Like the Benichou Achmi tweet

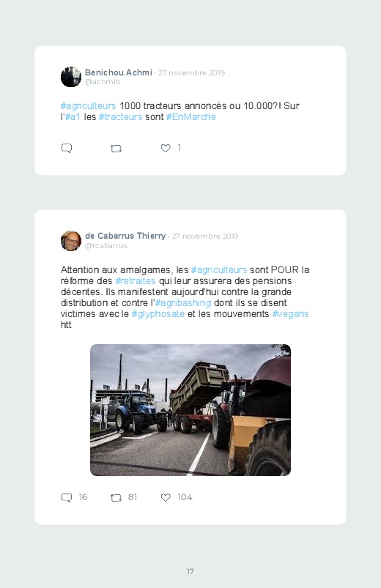[166, 148]
